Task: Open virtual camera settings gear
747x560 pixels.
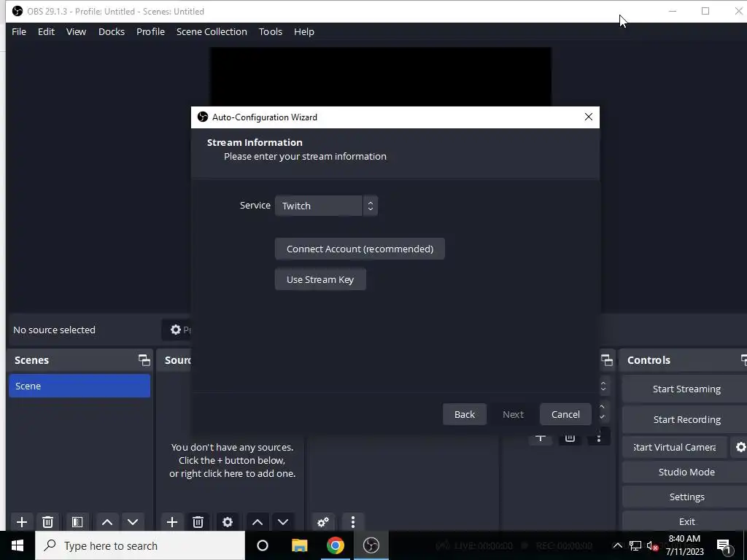Action: [740, 447]
